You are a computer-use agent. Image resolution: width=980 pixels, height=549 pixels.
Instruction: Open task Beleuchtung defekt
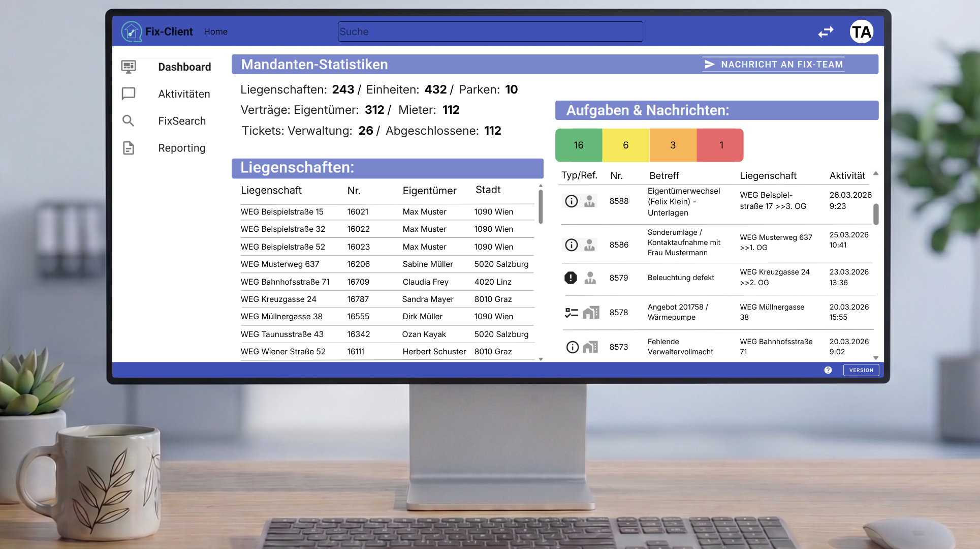[681, 278]
